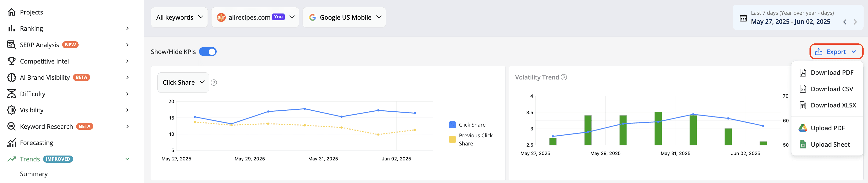Toggle Previous Click Share legend series

point(471,139)
